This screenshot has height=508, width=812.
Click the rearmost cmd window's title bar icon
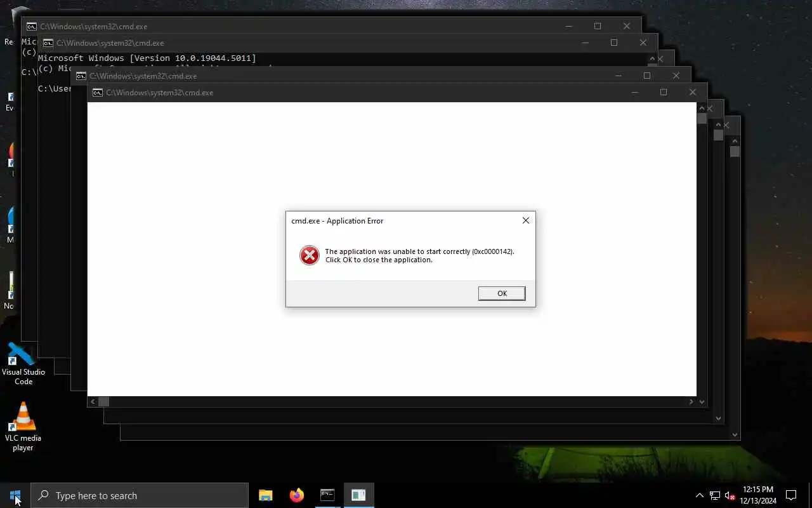click(x=32, y=27)
